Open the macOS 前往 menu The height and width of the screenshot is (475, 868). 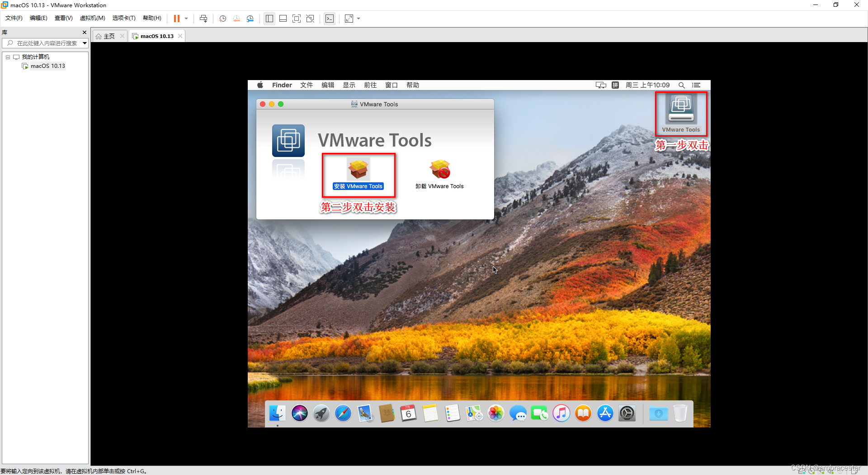(x=370, y=85)
